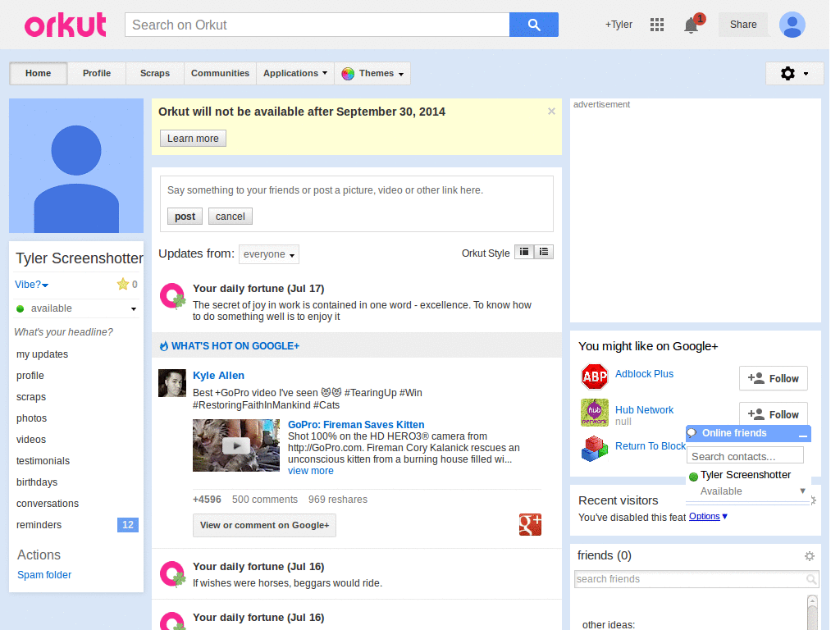Open Kyle Allen's name link

[218, 376]
